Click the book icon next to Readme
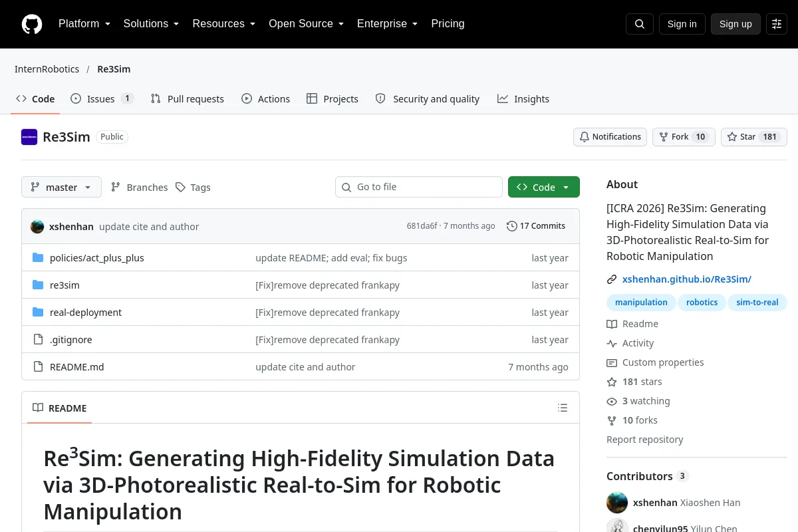This screenshot has width=798, height=532. coord(612,324)
